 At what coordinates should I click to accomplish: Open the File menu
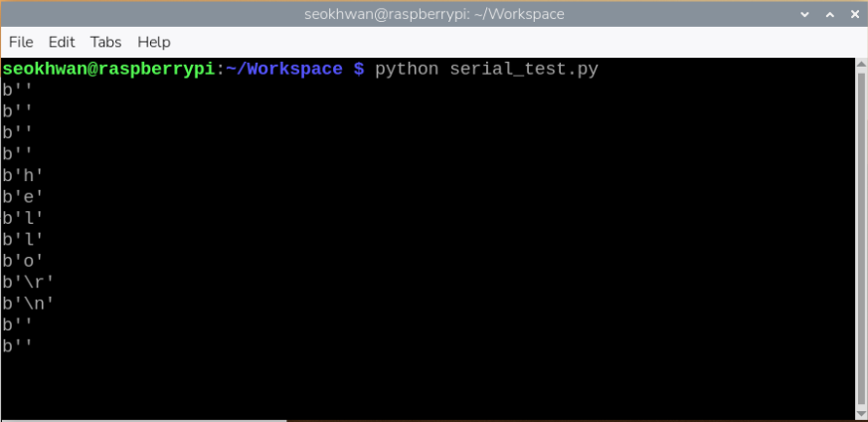click(x=21, y=42)
